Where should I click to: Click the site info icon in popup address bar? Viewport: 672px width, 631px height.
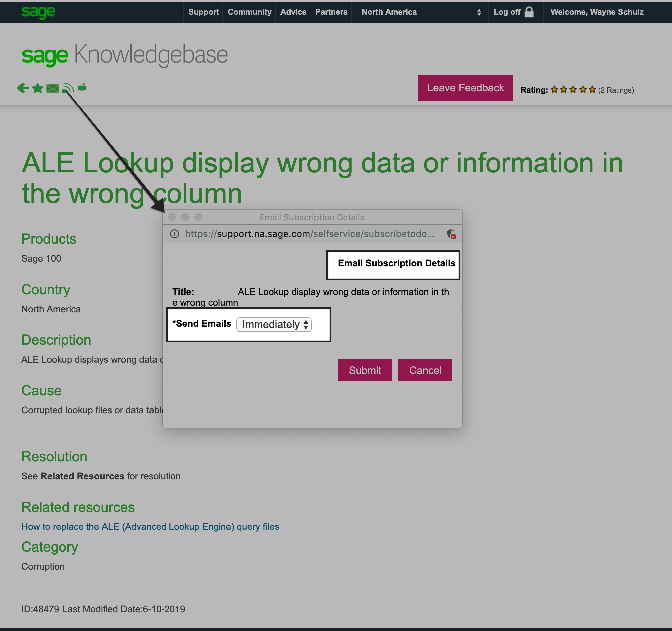tap(174, 234)
